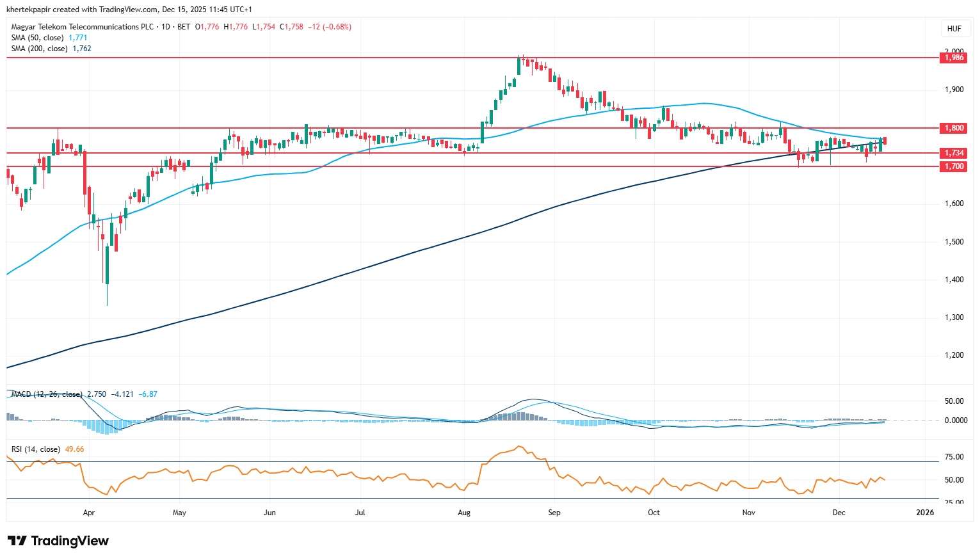Select the 1,986 red price label
This screenshot has height=560, width=980.
pyautogui.click(x=954, y=58)
